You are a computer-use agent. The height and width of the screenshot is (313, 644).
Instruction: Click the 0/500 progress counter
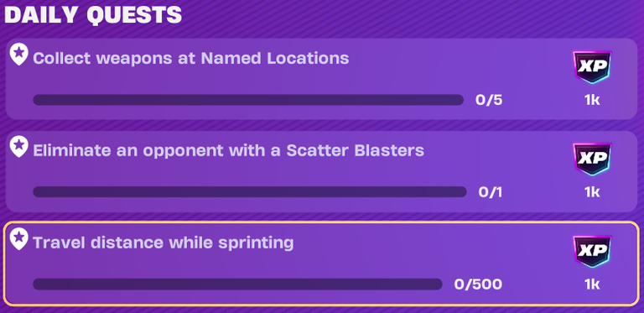point(478,284)
